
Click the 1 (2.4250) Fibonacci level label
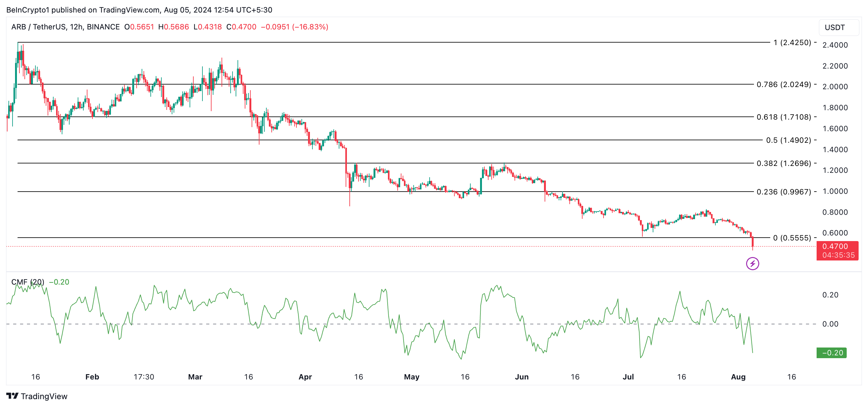click(792, 42)
